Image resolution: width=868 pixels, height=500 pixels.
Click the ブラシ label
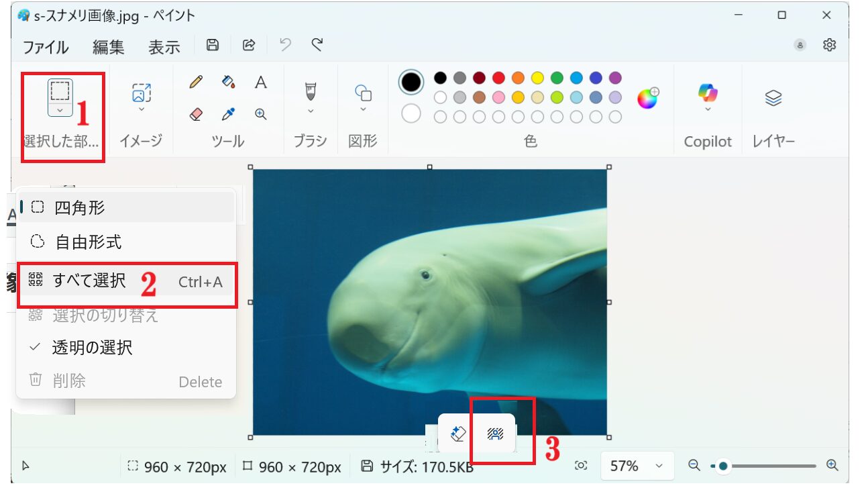tap(310, 141)
